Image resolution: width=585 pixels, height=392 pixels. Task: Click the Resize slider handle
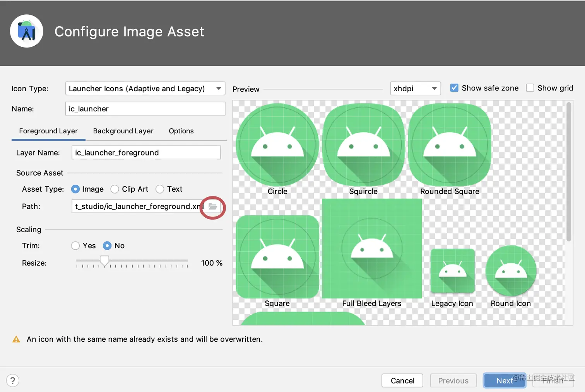[104, 261]
